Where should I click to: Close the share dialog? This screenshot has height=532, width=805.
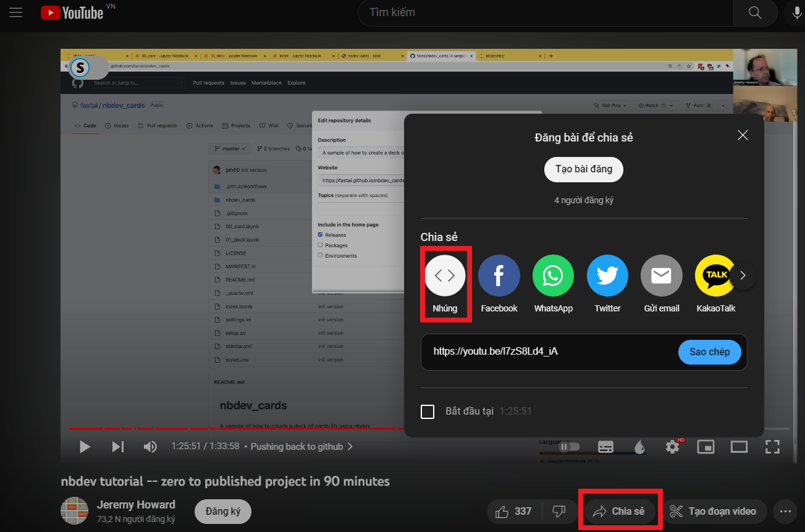coord(743,135)
